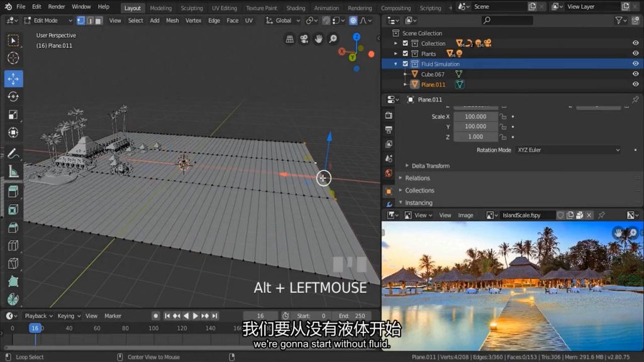Select the Select Box tool
The height and width of the screenshot is (362, 644).
[13, 40]
